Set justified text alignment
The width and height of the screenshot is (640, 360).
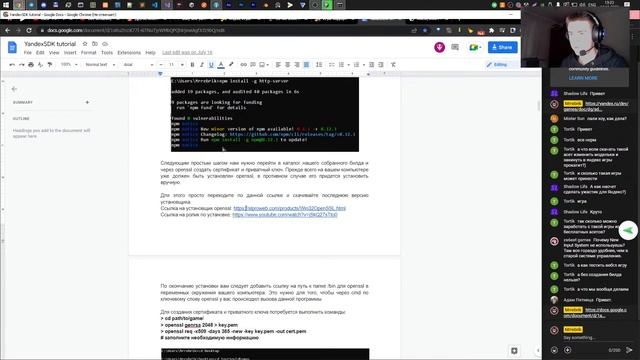[306, 64]
